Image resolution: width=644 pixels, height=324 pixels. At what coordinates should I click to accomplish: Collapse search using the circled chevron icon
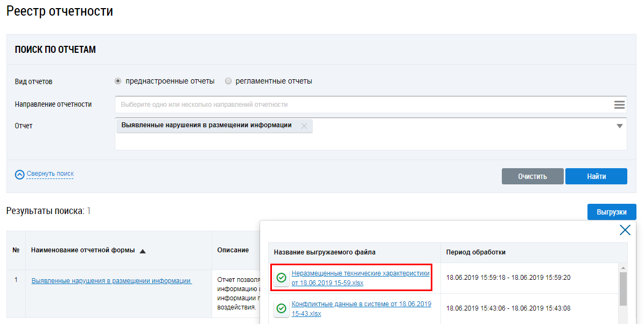[20, 175]
